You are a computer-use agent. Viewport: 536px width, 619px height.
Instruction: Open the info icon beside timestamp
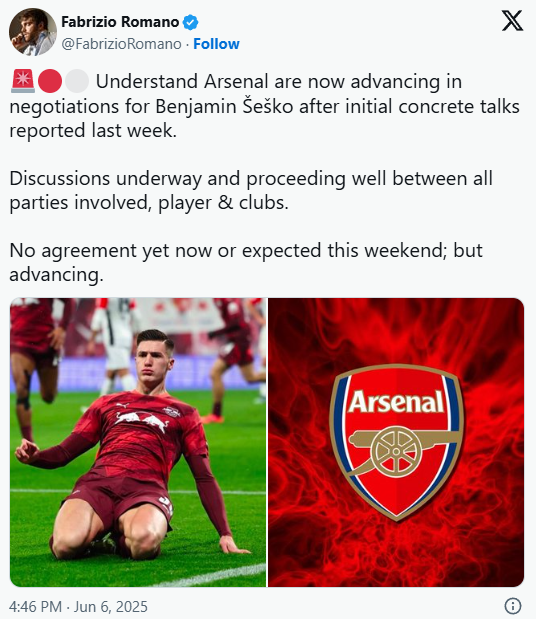513,605
